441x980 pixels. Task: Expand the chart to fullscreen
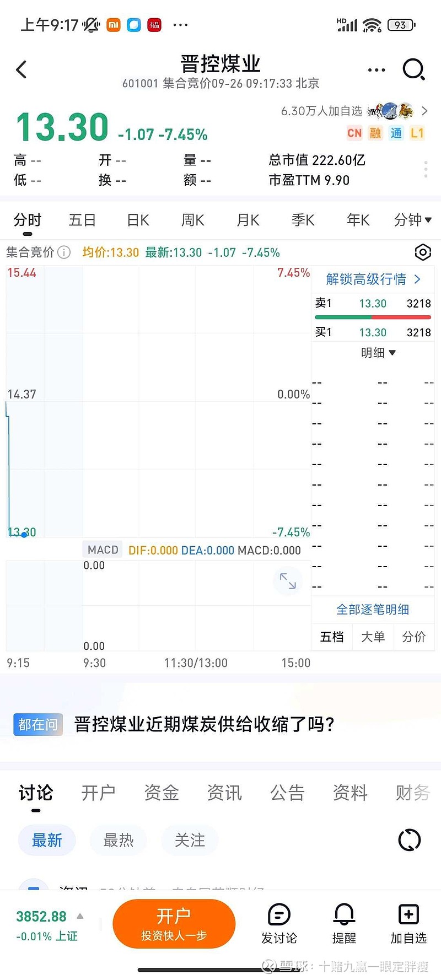(288, 581)
